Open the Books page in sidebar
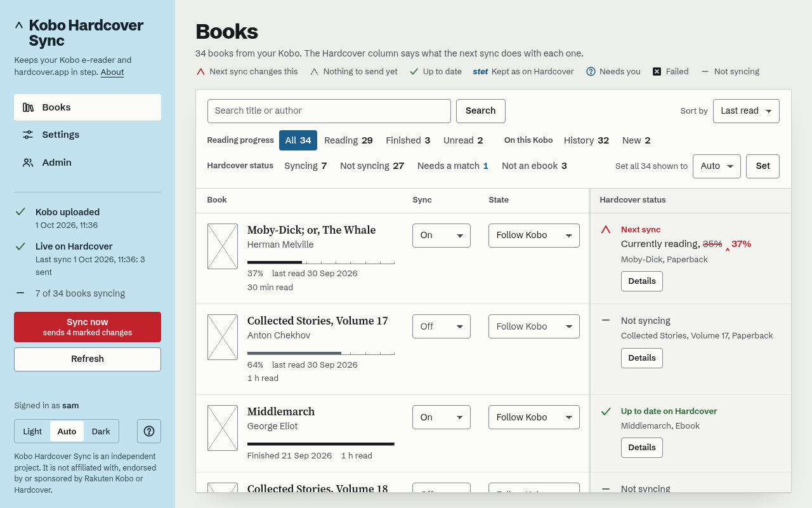This screenshot has width=812, height=508. point(88,107)
